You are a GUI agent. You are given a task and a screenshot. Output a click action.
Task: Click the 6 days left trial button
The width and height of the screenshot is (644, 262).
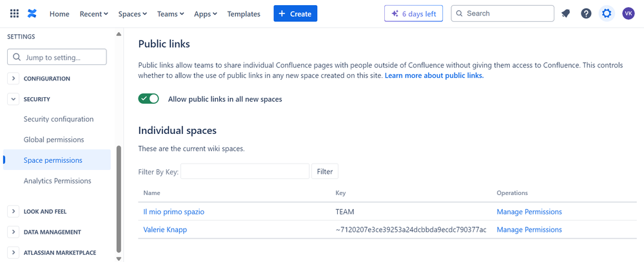coord(414,14)
